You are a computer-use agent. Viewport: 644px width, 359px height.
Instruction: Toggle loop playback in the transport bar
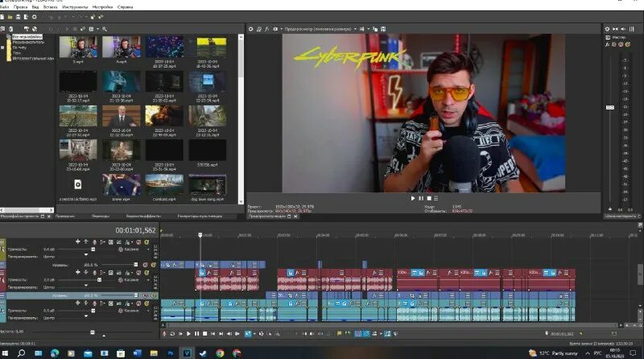click(x=172, y=334)
